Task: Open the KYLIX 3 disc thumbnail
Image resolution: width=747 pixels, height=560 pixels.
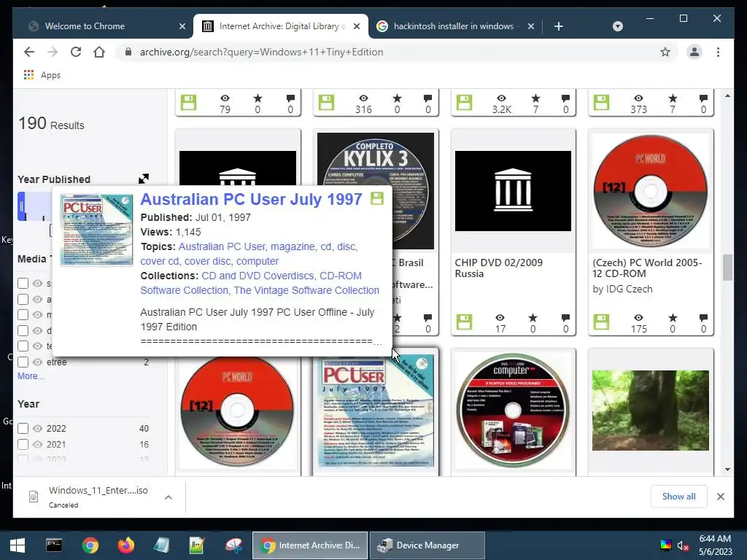Action: pos(376,191)
